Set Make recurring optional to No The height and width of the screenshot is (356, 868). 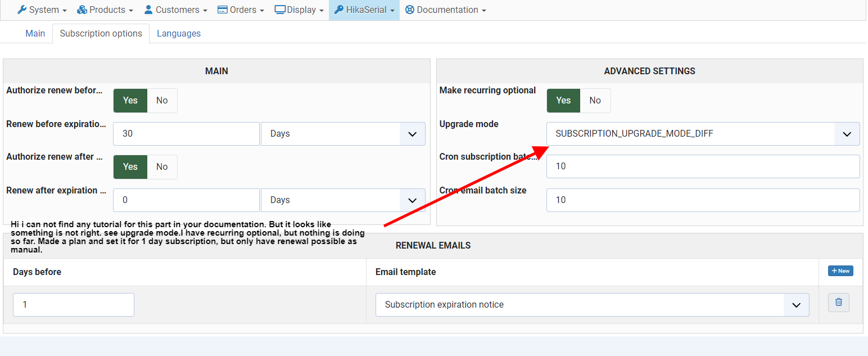click(595, 101)
